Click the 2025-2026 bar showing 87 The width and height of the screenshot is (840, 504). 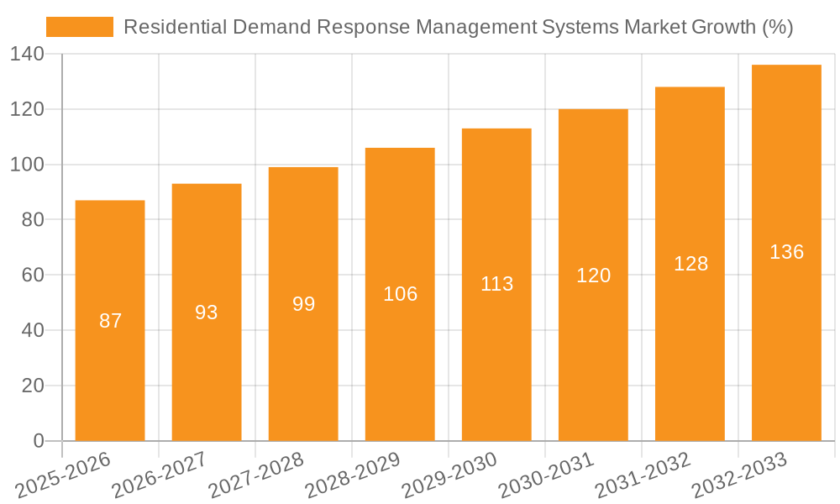pos(110,321)
